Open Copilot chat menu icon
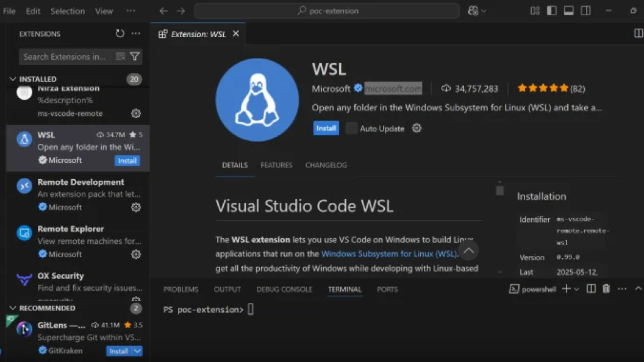644x362 pixels. [473, 11]
